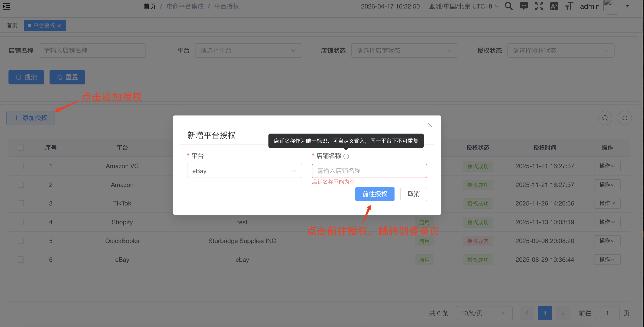Open the 10条/页 page size dropdown
Screen dimensions: 644x327
(484, 313)
